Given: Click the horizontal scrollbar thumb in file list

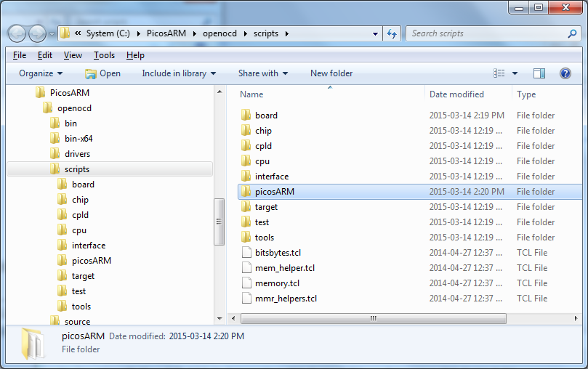Looking at the screenshot, I should (x=374, y=319).
